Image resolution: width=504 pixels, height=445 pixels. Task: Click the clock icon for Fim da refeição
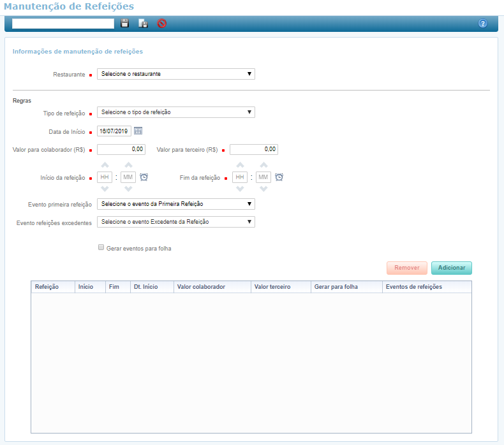click(279, 177)
